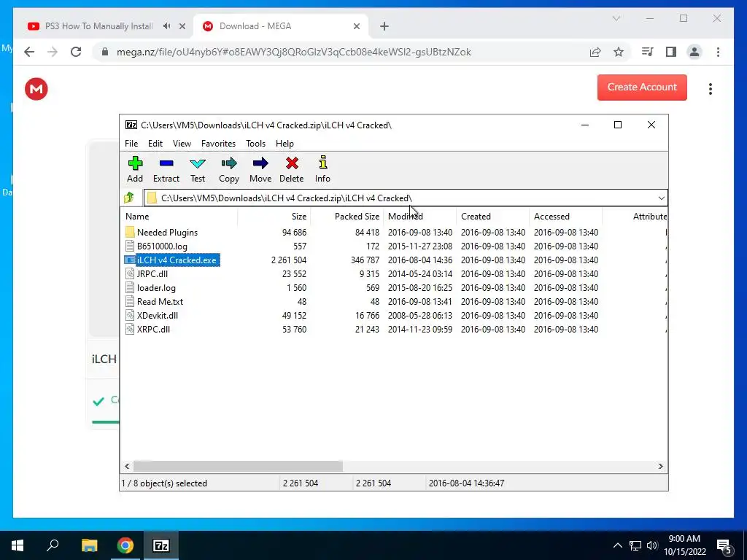Open the Help menu in 7-Zip
747x560 pixels.
click(285, 144)
